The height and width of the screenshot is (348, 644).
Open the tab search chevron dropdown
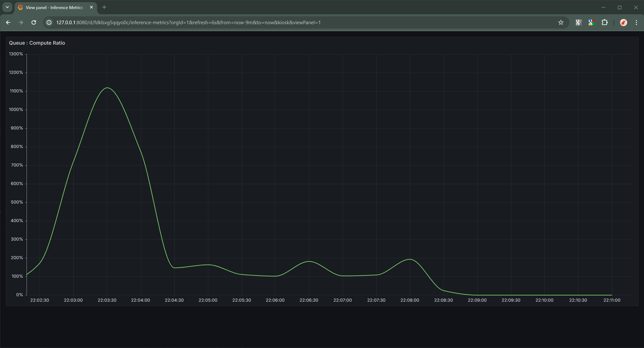pos(7,7)
